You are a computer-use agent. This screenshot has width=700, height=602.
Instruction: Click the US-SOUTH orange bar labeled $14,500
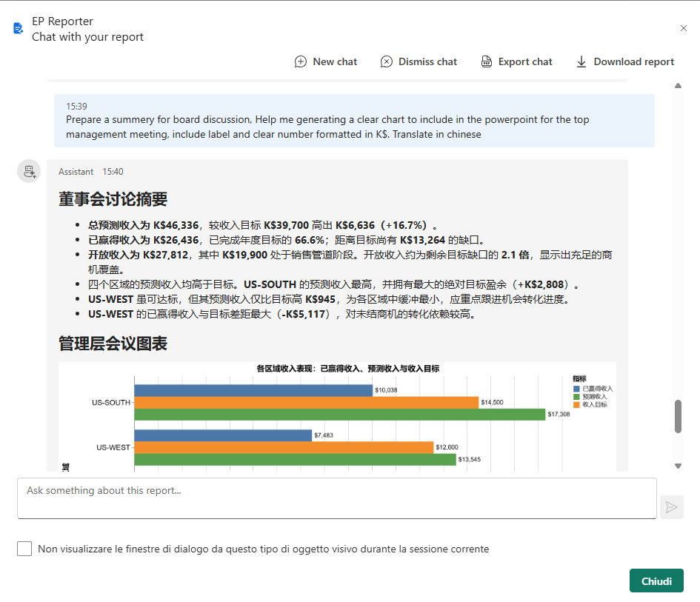point(306,403)
